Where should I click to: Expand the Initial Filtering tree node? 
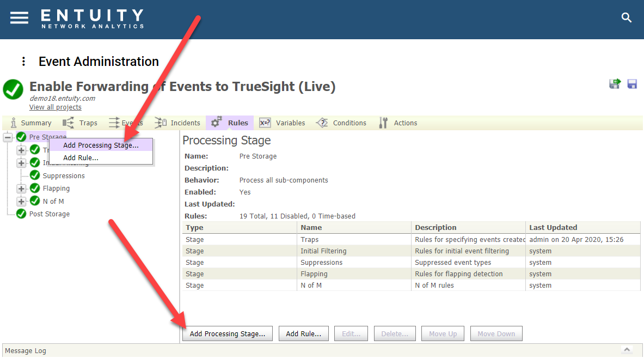tap(21, 163)
